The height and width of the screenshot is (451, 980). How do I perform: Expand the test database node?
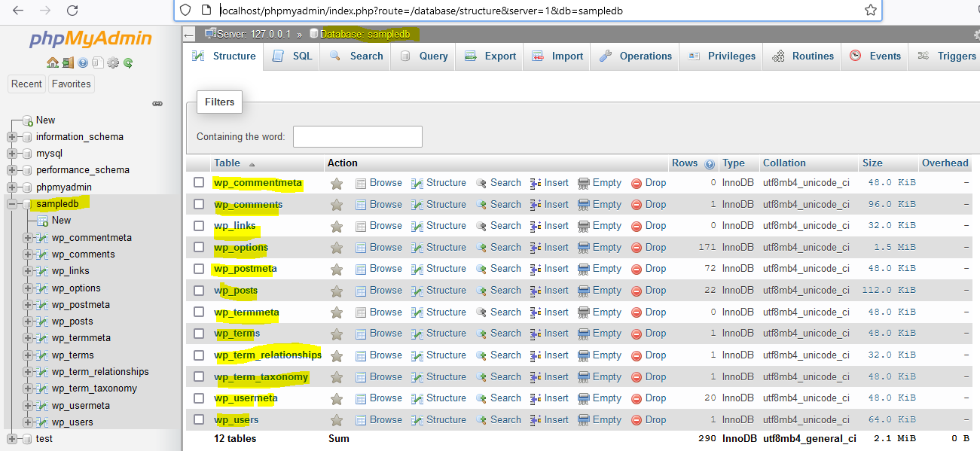[11, 439]
